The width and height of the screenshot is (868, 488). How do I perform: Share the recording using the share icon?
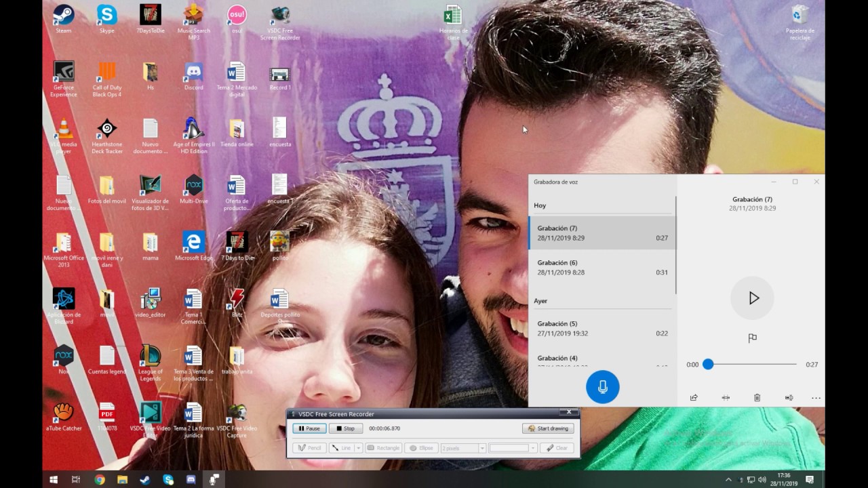click(x=694, y=398)
